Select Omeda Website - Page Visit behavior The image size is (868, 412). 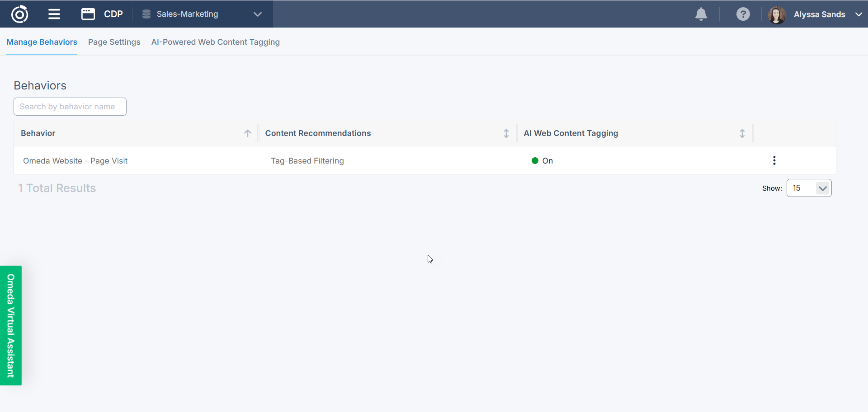click(75, 161)
